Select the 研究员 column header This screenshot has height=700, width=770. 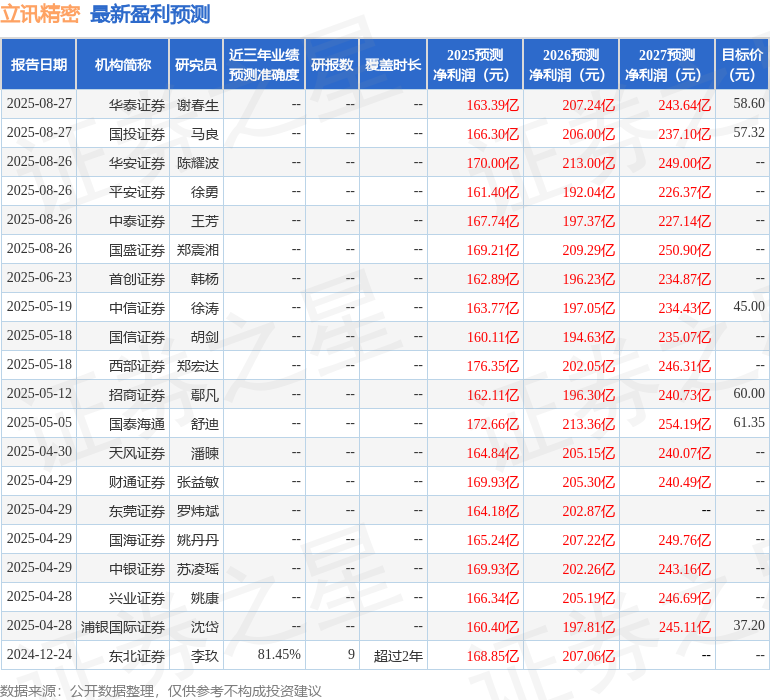tap(195, 65)
